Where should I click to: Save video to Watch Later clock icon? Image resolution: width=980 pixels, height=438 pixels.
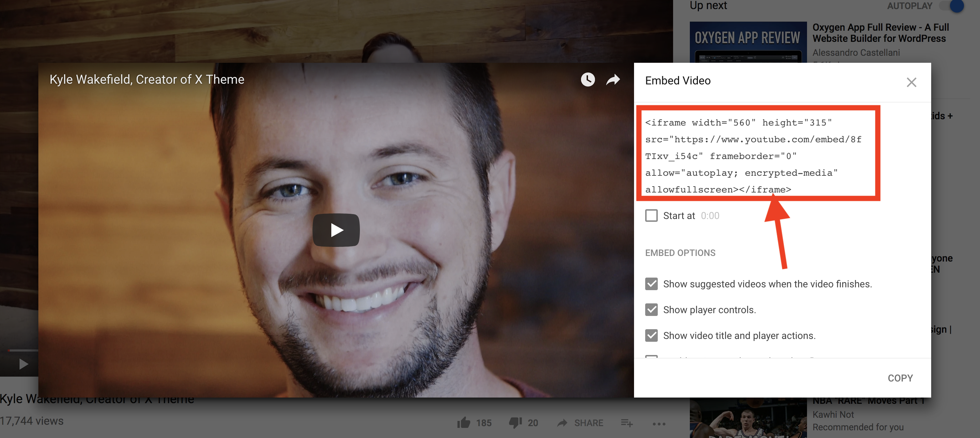[x=587, y=80]
